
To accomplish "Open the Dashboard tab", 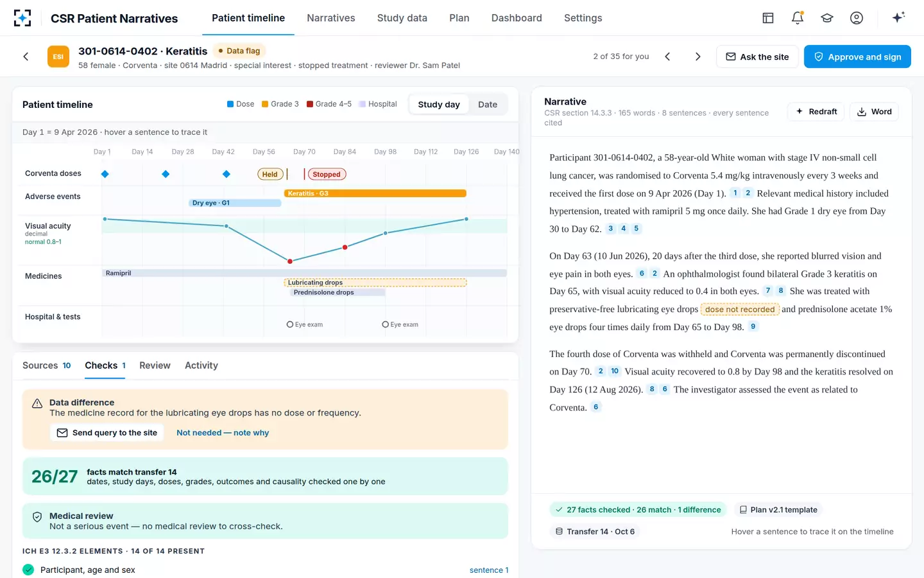I will [x=517, y=18].
